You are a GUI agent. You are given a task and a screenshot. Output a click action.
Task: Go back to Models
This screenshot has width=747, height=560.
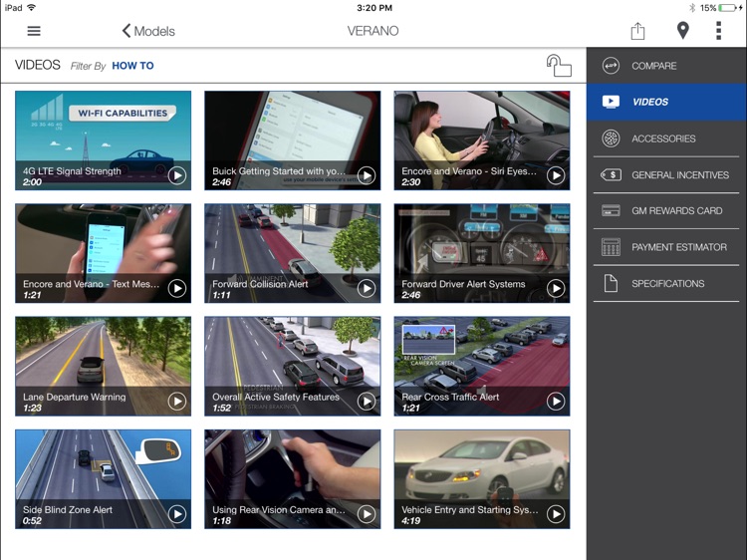tap(148, 31)
